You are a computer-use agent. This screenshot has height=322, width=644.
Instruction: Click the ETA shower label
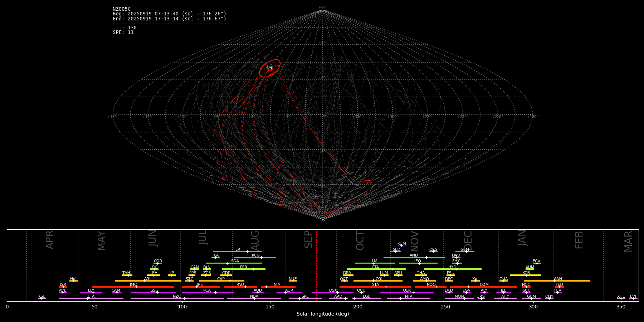tap(91, 296)
